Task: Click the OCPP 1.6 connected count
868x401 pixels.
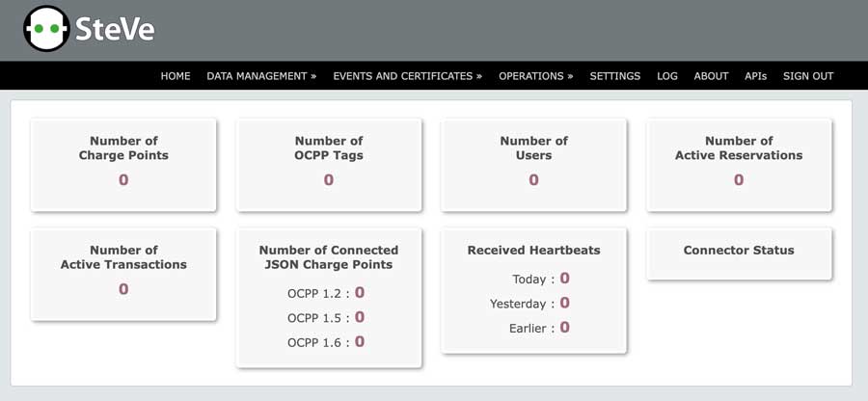Action: (x=360, y=341)
